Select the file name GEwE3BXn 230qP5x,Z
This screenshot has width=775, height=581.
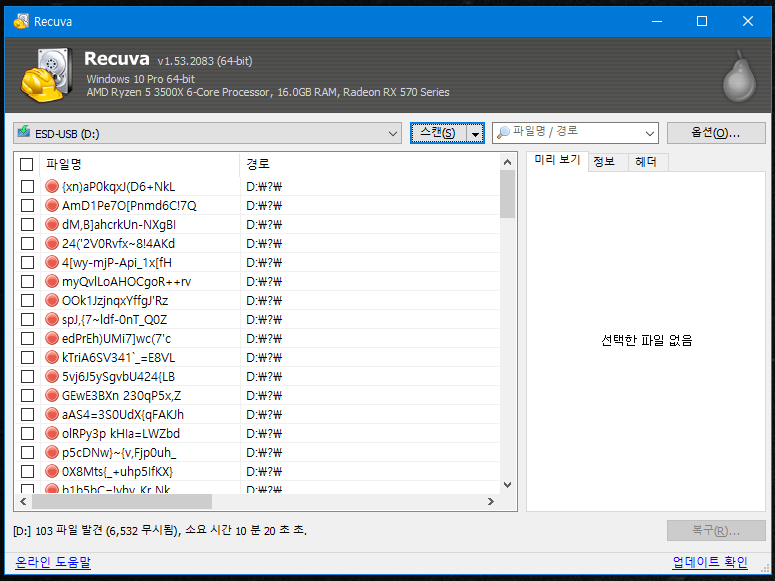tap(122, 396)
